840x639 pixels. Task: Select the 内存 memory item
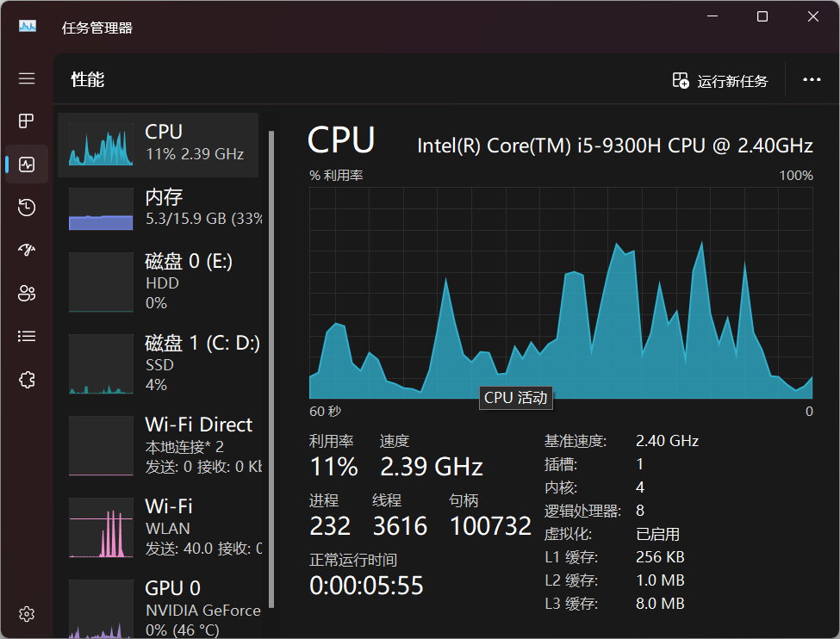[x=159, y=209]
